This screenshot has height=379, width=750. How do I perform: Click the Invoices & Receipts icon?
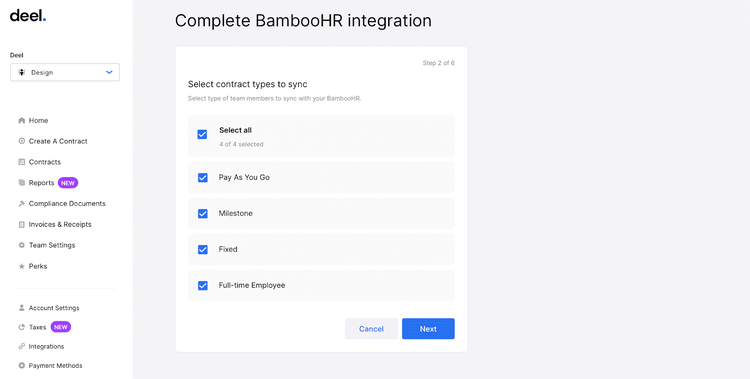[x=22, y=224]
